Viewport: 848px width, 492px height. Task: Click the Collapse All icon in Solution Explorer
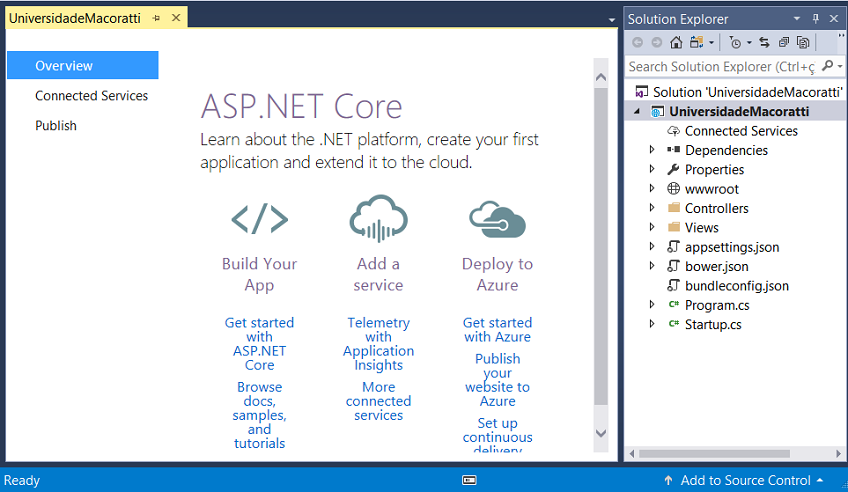tap(784, 42)
